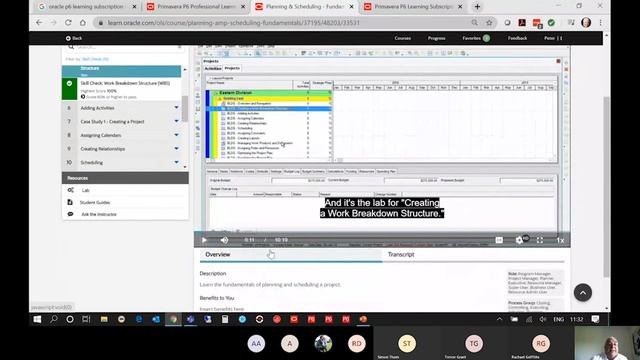Select the Overview tab
Image resolution: width=640 pixels, height=360 pixels.
pos(218,254)
